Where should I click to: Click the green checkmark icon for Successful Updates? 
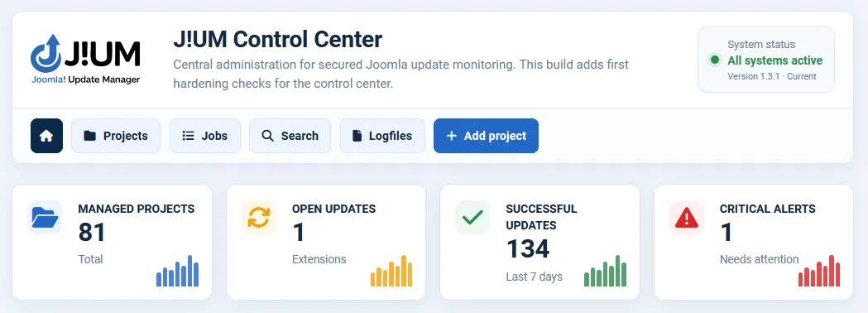472,217
